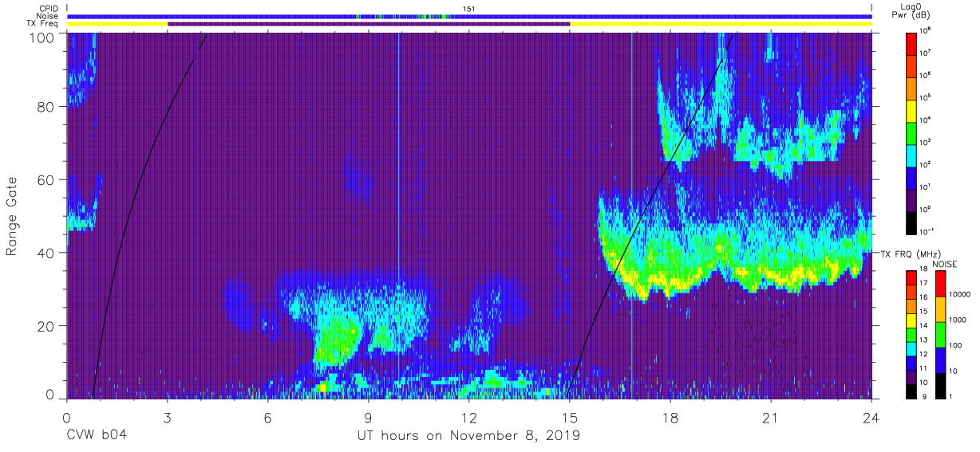Click the Range Gate y-axis title
This screenshot has height=452, width=980.
pos(12,216)
